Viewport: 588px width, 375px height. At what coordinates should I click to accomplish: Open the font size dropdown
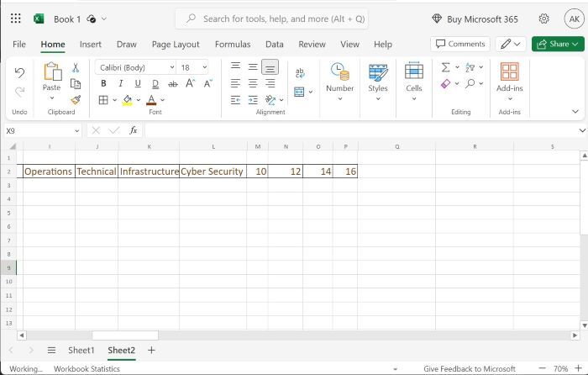click(205, 67)
